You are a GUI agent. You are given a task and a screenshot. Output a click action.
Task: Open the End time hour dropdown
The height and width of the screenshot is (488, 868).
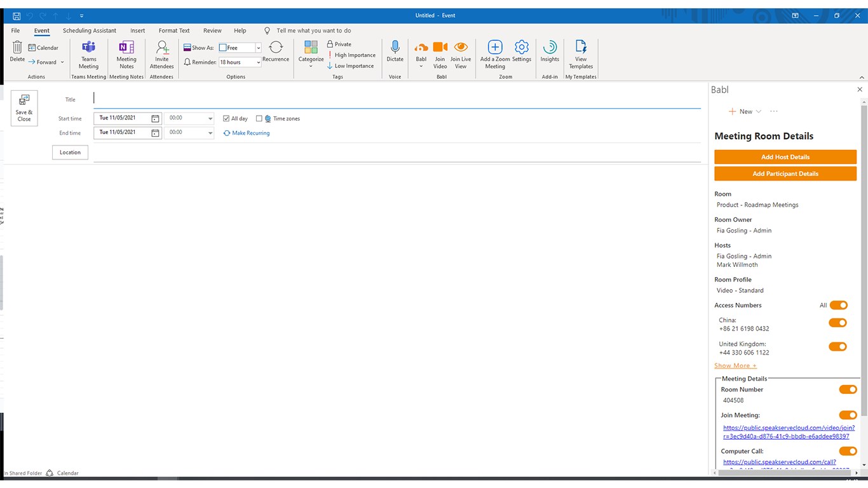coord(210,133)
